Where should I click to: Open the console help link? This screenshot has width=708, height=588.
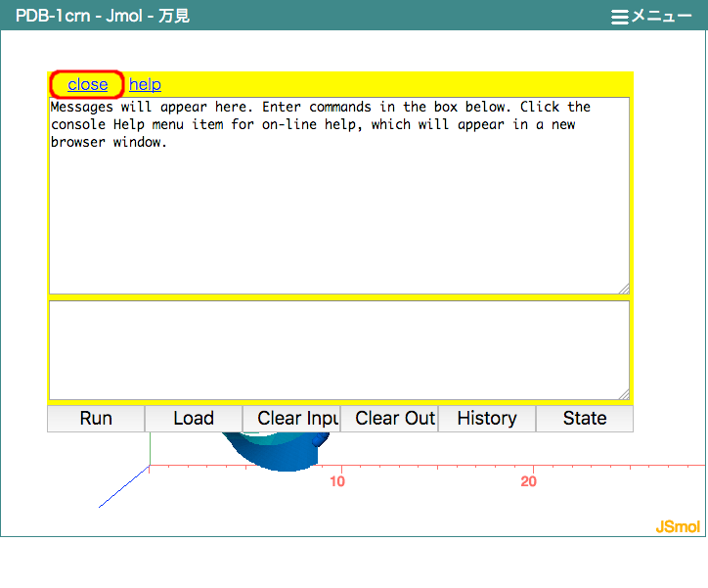[x=145, y=85]
